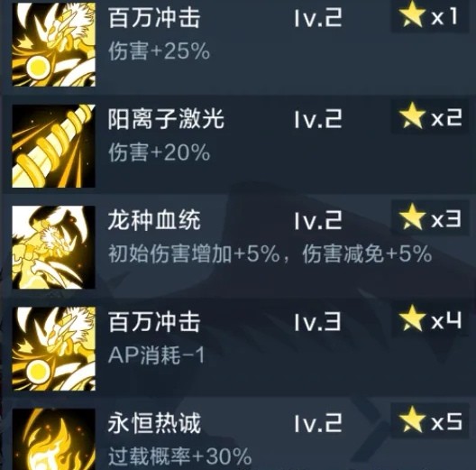The height and width of the screenshot is (470, 476).
Task: Tap the lv.3 level label
Action: coord(317,321)
